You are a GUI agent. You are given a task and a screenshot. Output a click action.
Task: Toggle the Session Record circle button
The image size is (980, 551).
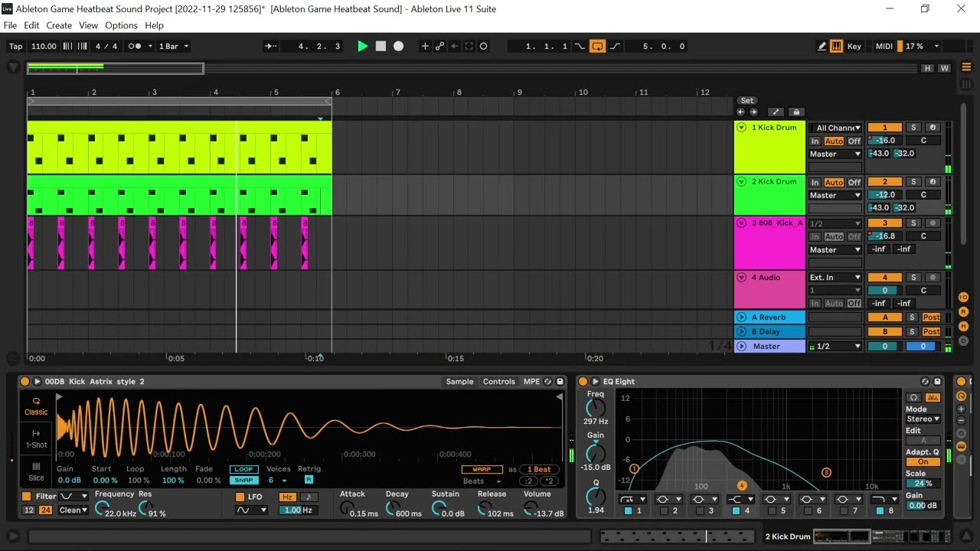(x=483, y=46)
